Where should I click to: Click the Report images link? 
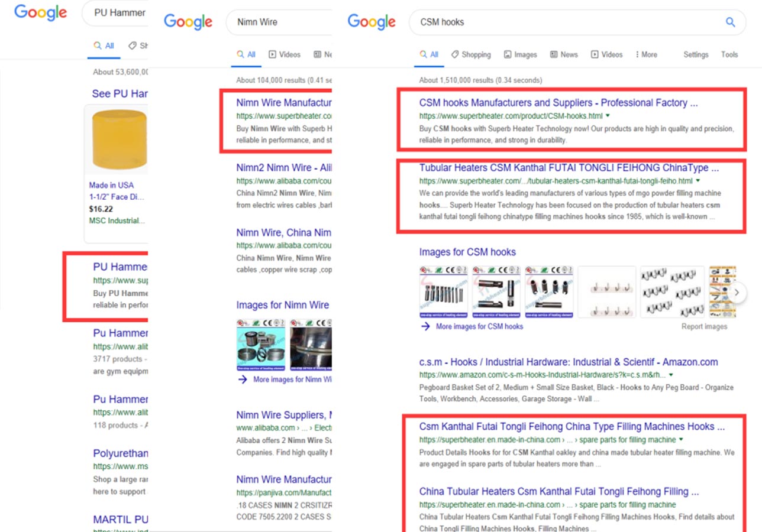pyautogui.click(x=704, y=326)
